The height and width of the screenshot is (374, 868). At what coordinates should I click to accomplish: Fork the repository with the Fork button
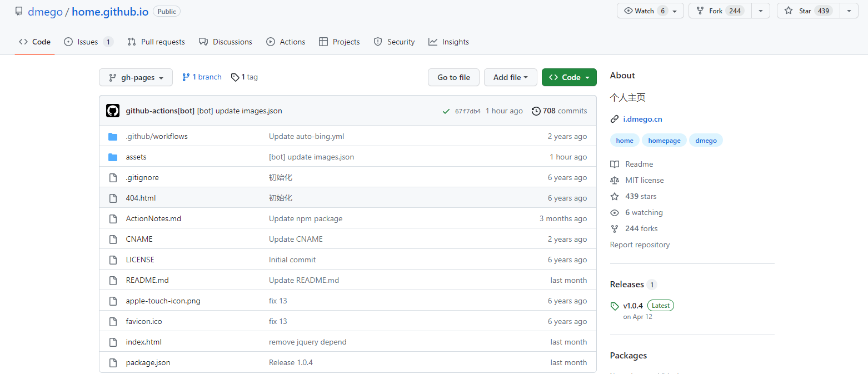(x=720, y=11)
